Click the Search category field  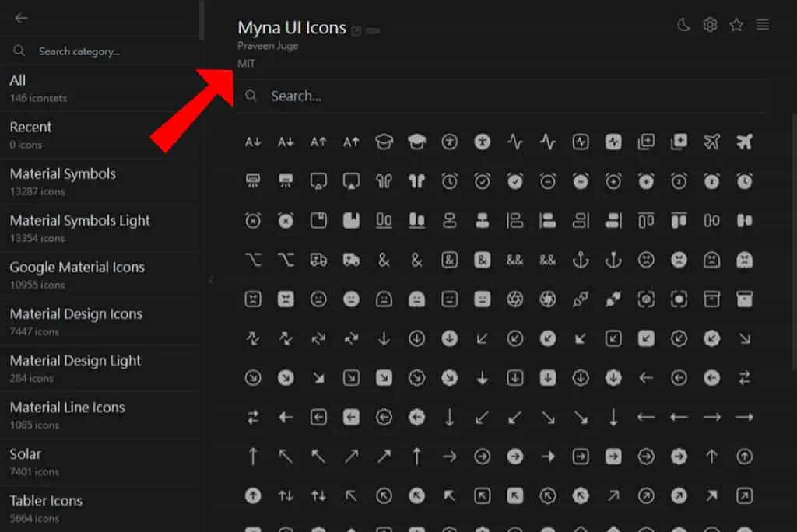click(x=102, y=51)
